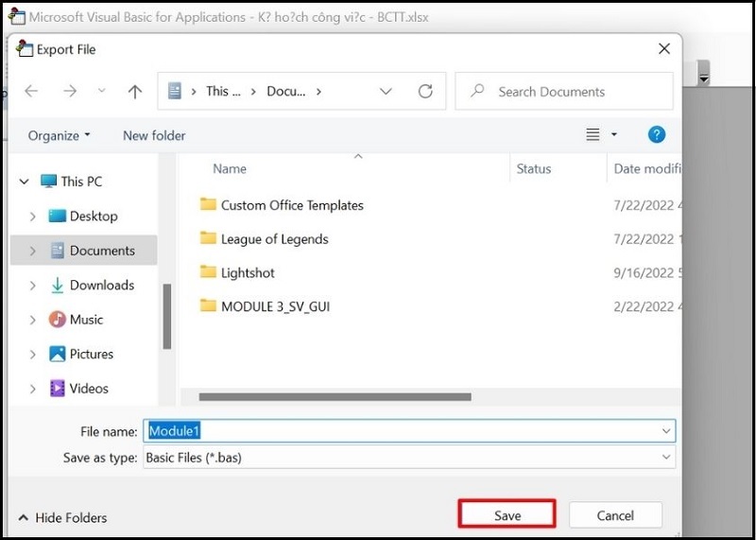Go up one folder level
Viewport: 756px width, 540px height.
pyautogui.click(x=135, y=92)
